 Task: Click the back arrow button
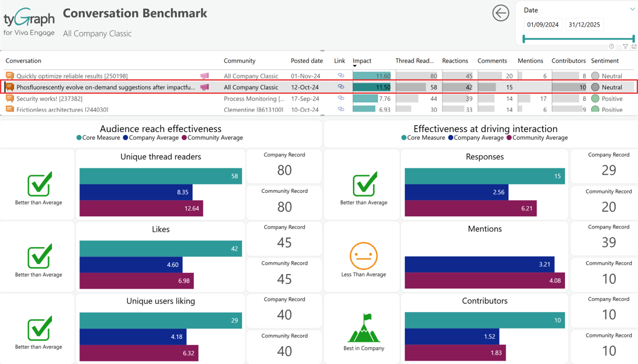[501, 13]
